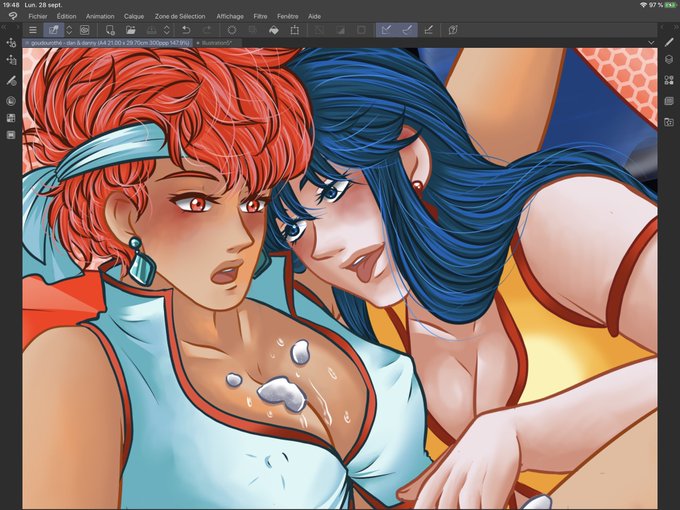Viewport: 680px width, 510px height.
Task: Switch to the Illustration5 tab
Action: [x=215, y=43]
